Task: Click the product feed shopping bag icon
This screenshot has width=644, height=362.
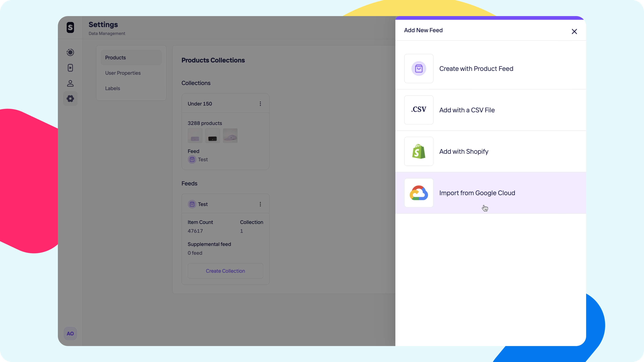Action: tap(419, 68)
